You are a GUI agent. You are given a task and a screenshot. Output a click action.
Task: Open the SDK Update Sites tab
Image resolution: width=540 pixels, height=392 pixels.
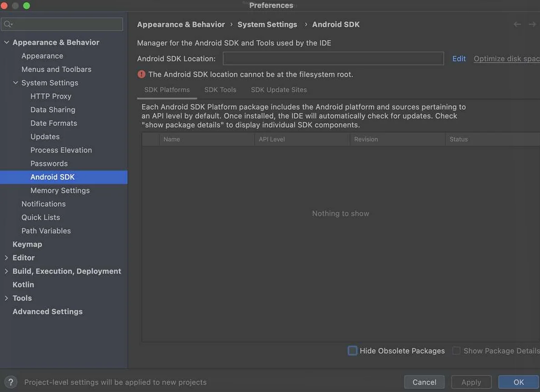pyautogui.click(x=279, y=90)
